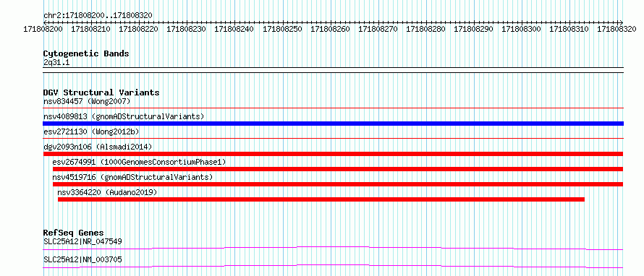This screenshot has width=644, height=276.
Task: Click the chr2:171808200..171808320 region label
Action: [x=98, y=16]
